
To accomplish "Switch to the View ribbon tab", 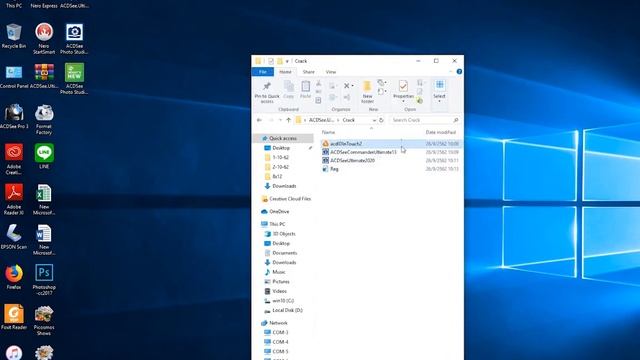I will tap(331, 72).
